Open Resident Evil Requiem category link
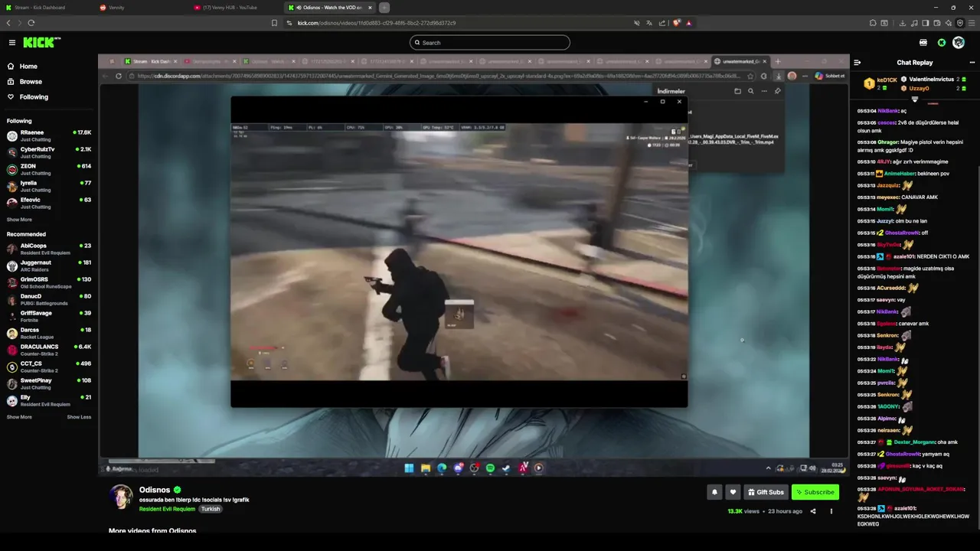980x551 pixels. point(167,509)
